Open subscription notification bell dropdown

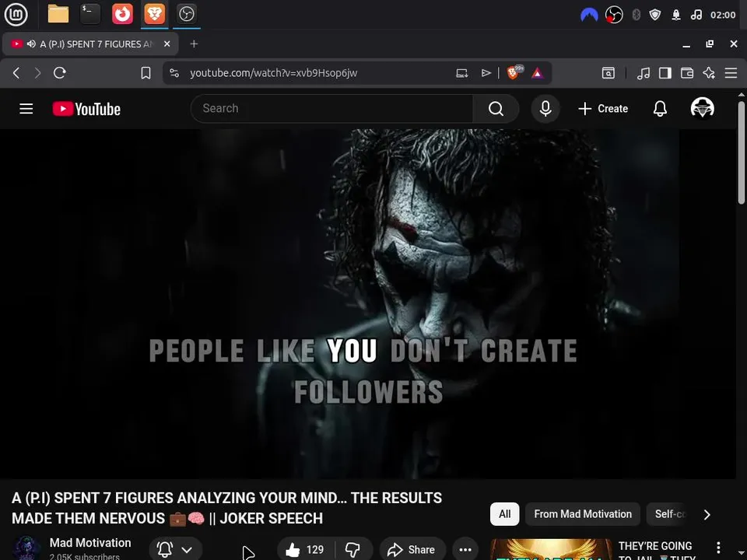175,550
